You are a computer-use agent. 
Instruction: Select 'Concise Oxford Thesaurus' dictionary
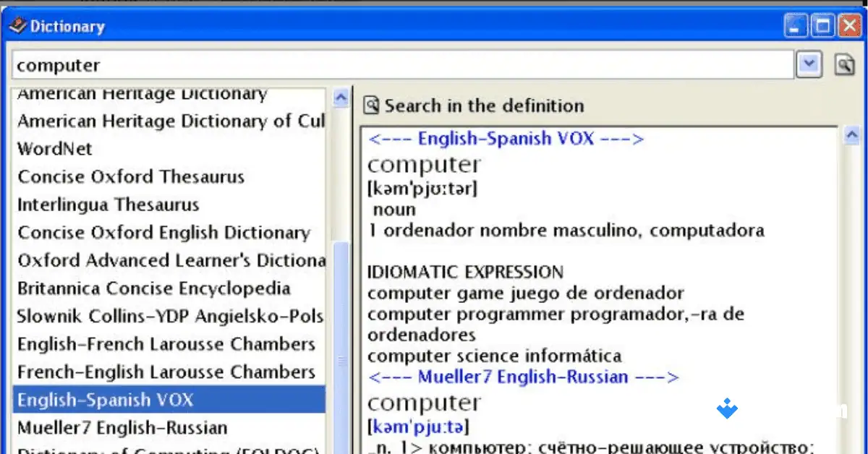(130, 177)
